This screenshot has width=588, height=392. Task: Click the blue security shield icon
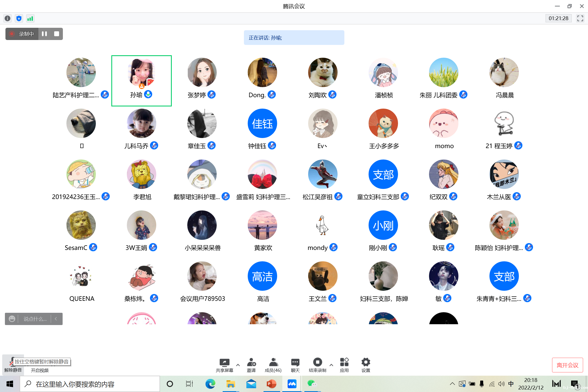click(x=19, y=18)
